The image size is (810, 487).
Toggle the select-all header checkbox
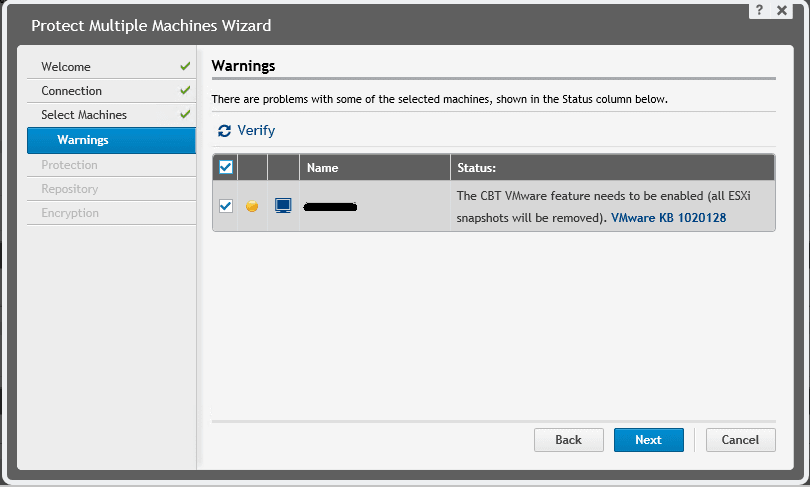tap(226, 167)
